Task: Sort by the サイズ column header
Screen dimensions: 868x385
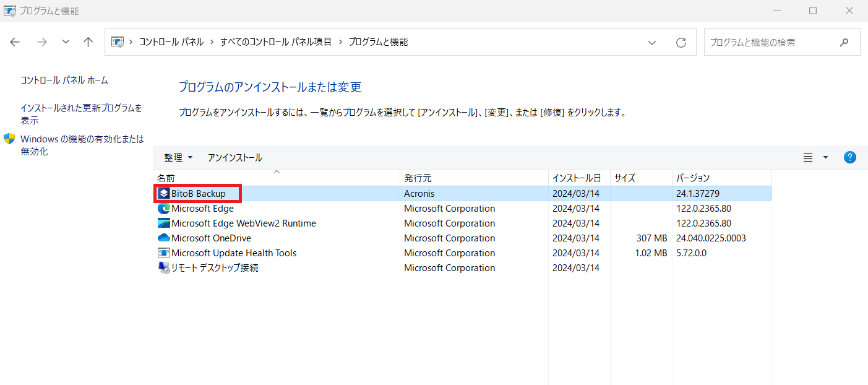Action: [x=641, y=178]
